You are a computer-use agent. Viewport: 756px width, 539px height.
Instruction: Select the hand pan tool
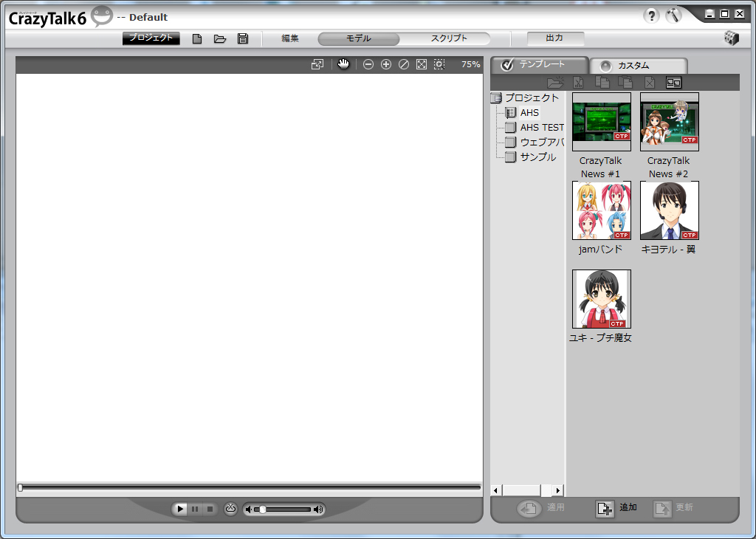click(343, 64)
